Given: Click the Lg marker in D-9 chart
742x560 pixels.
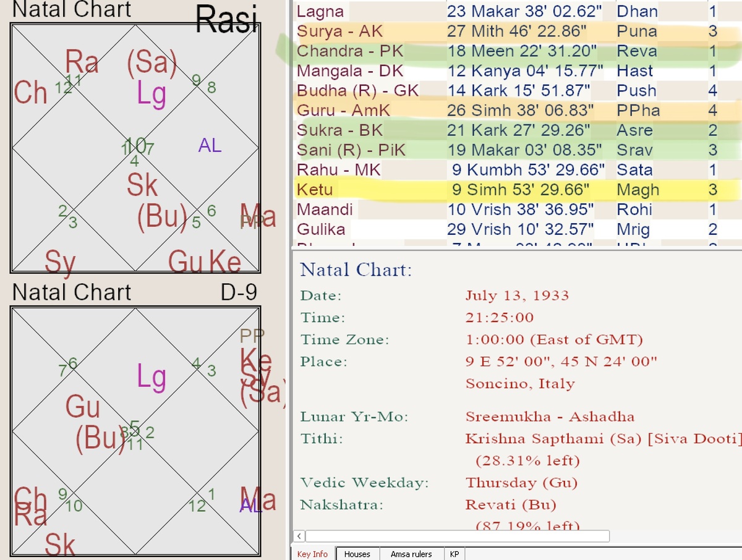Looking at the screenshot, I should coord(151,376).
